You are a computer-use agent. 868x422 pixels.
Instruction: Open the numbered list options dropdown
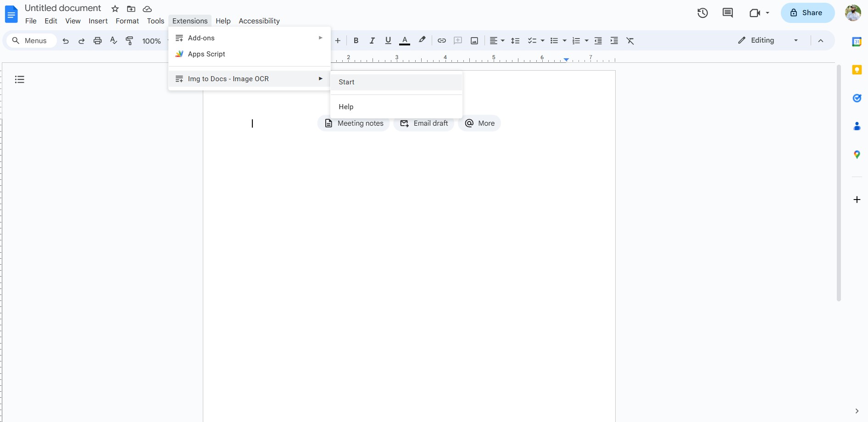tap(585, 40)
